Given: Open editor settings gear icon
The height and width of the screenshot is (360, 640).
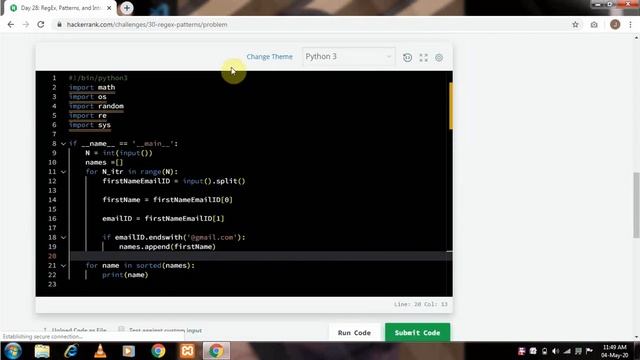Looking at the screenshot, I should point(439,58).
